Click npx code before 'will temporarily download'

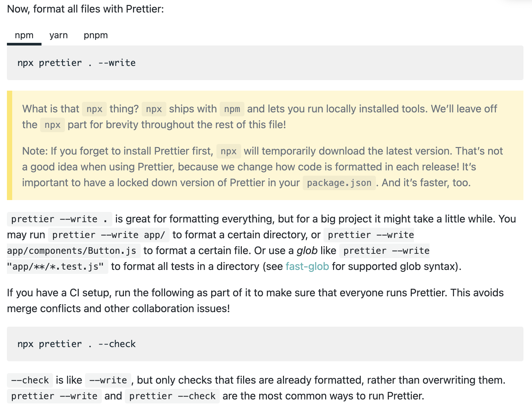coord(229,151)
